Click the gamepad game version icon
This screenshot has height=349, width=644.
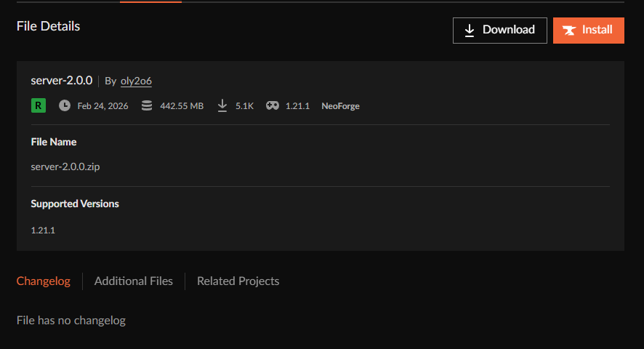[272, 105]
